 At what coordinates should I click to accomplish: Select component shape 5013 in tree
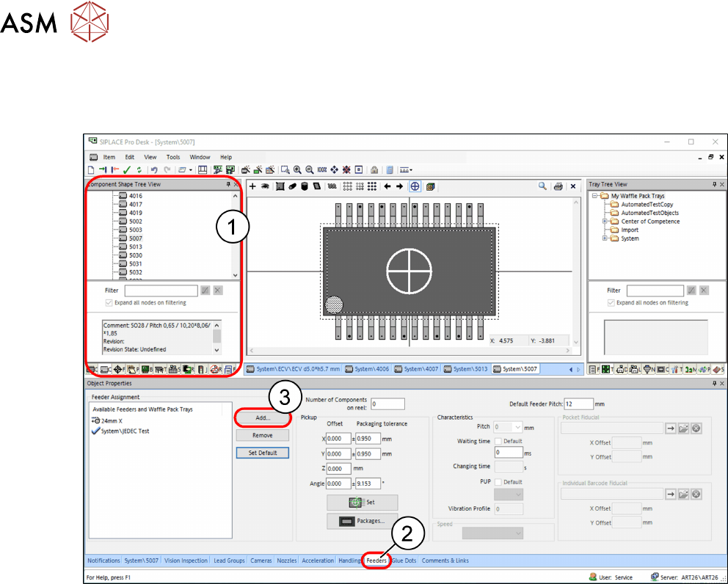pyautogui.click(x=136, y=247)
